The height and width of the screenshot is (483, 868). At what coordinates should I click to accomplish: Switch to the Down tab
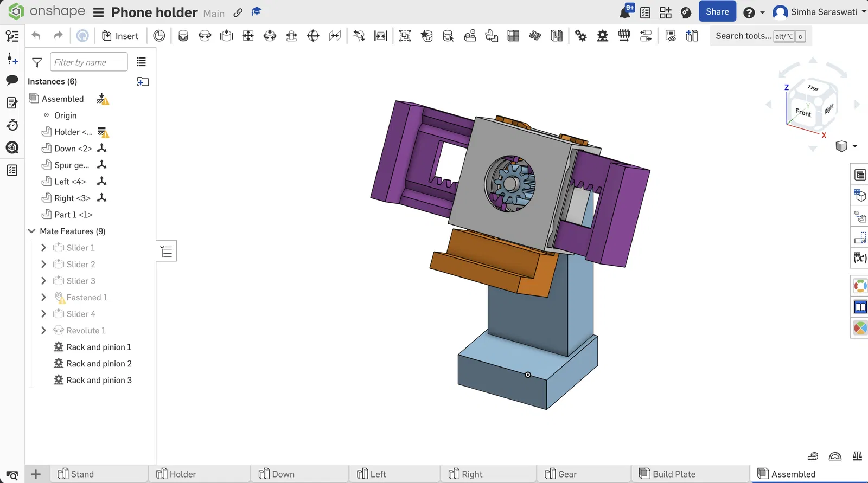(x=300, y=474)
